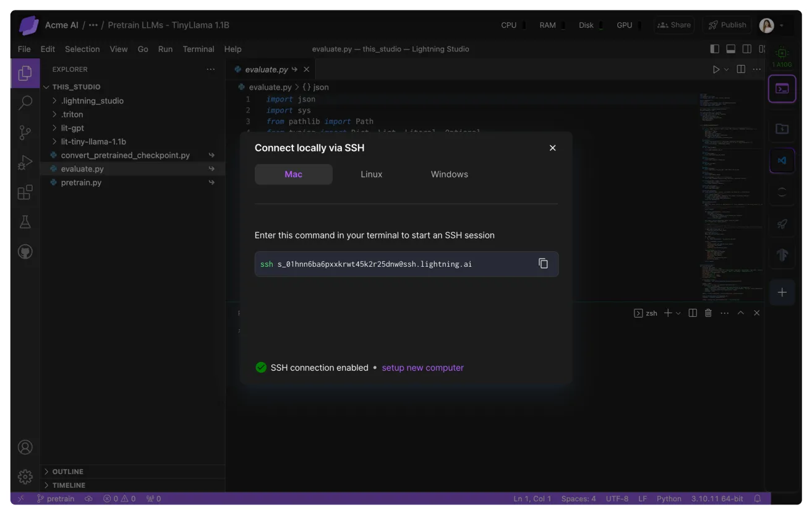Open the GitHub icon in activity bar
The width and height of the screenshot is (812, 515).
coord(25,252)
